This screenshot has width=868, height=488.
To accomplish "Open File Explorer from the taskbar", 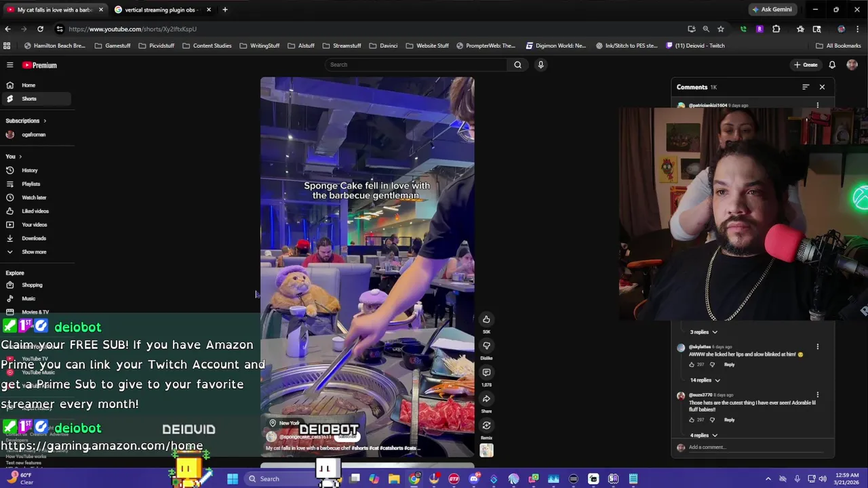I will pos(394,479).
